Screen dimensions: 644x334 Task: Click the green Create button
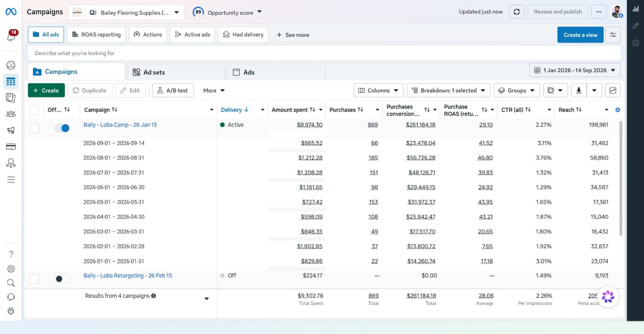(x=46, y=90)
